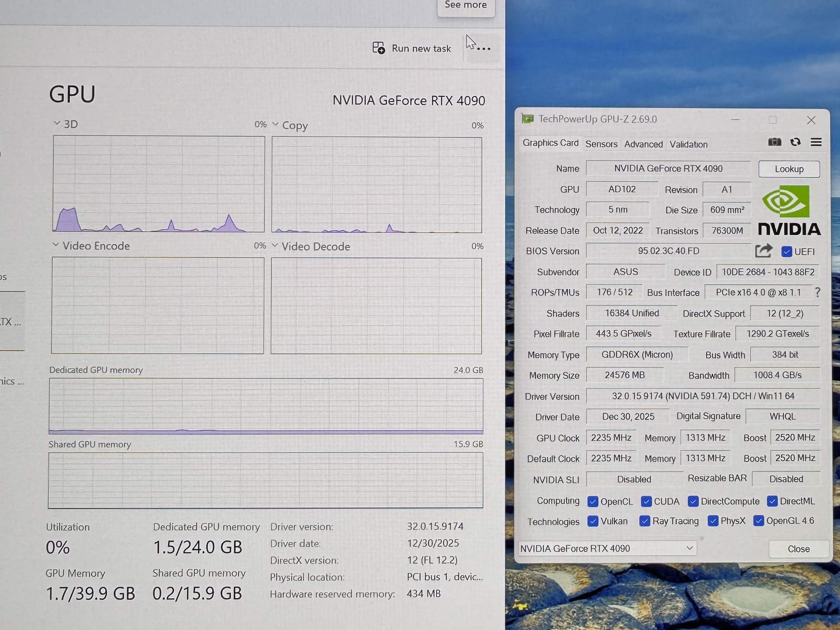Open the Video Decode graph dropdown

coord(275,245)
